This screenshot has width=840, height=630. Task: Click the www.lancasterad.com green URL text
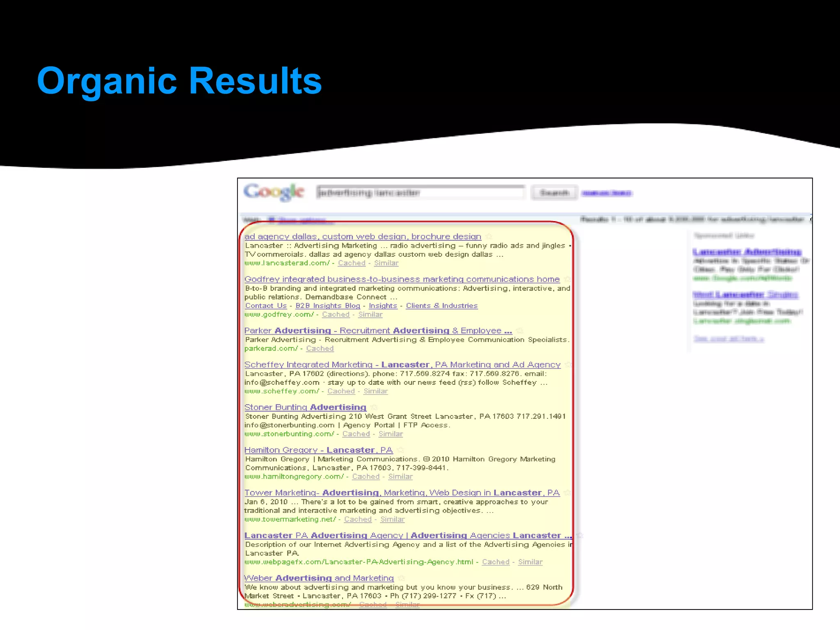pos(287,263)
